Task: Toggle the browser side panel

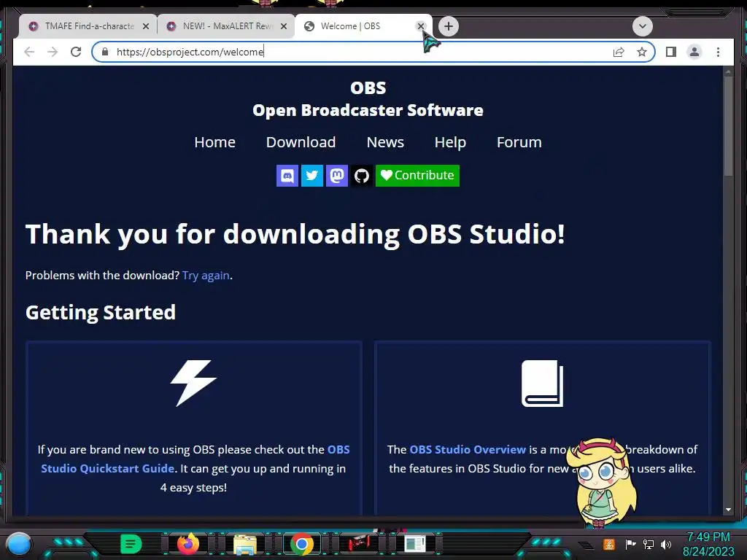Action: tap(671, 52)
